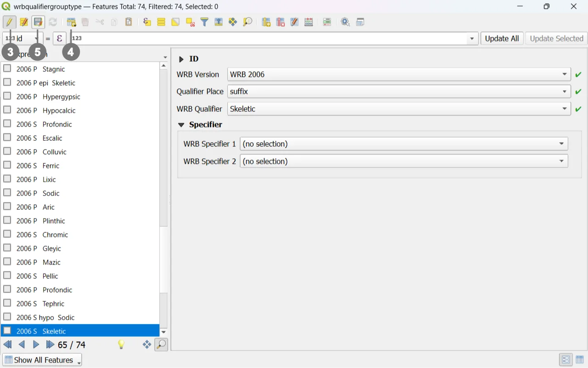
Task: Open Select features using an expression
Action: tap(147, 22)
